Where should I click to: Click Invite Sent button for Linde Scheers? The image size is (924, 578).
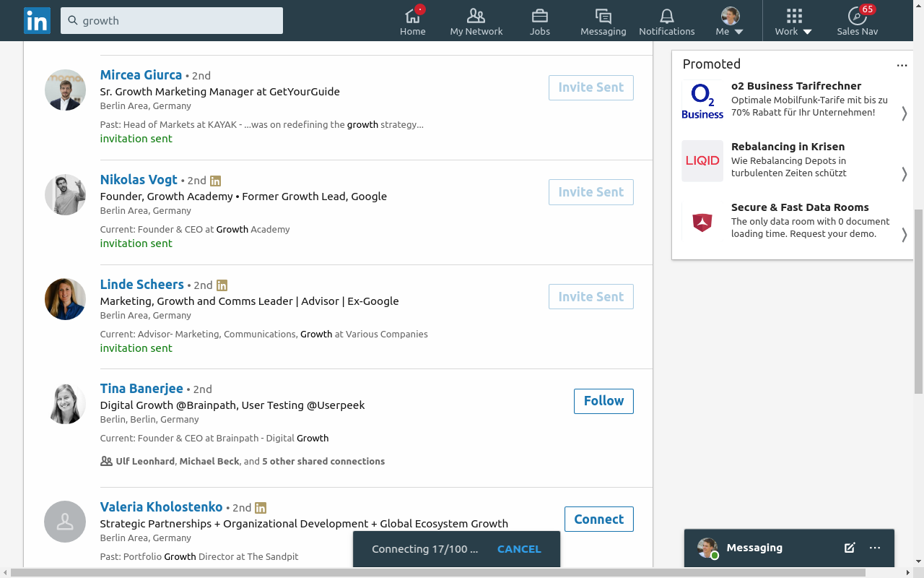click(x=591, y=297)
